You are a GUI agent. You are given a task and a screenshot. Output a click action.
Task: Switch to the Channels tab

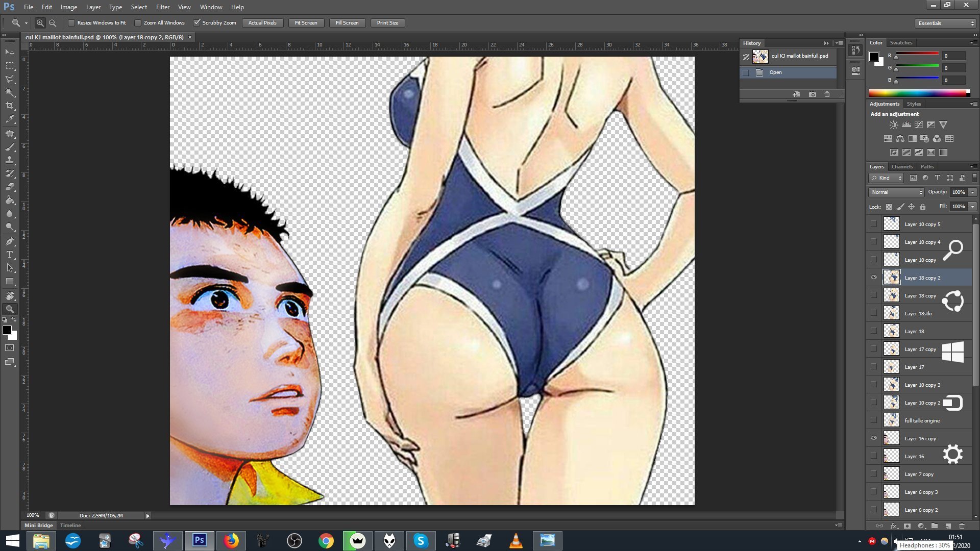click(x=901, y=167)
